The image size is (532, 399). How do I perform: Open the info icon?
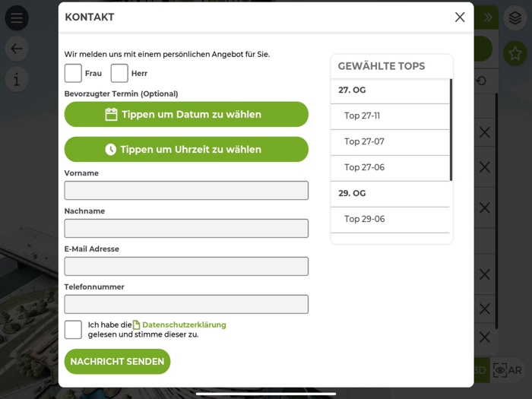click(x=17, y=80)
